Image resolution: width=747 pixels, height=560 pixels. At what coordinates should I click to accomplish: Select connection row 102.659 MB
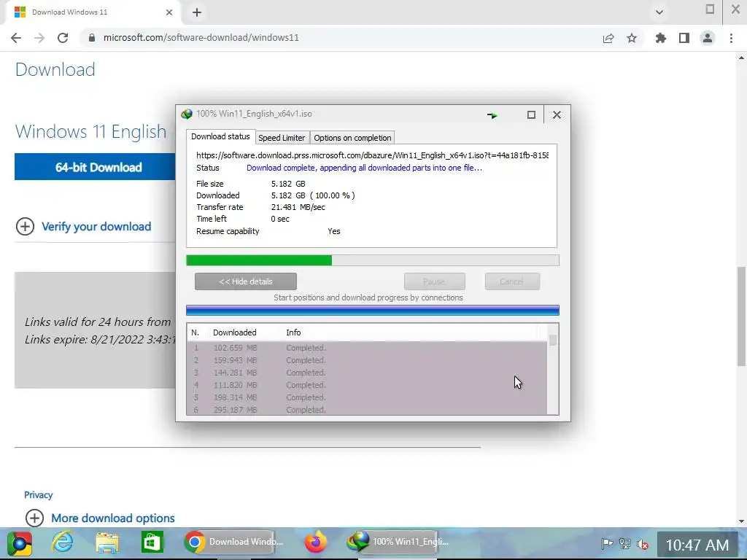click(367, 348)
